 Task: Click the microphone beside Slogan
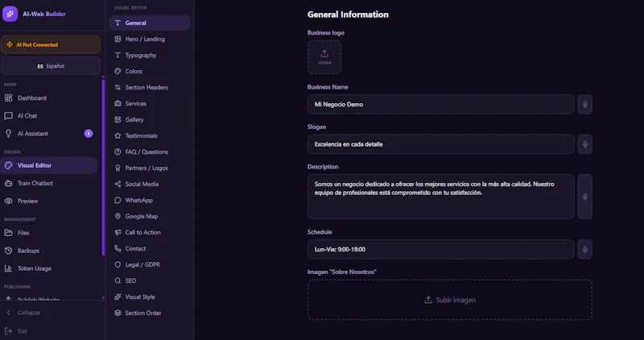point(585,144)
